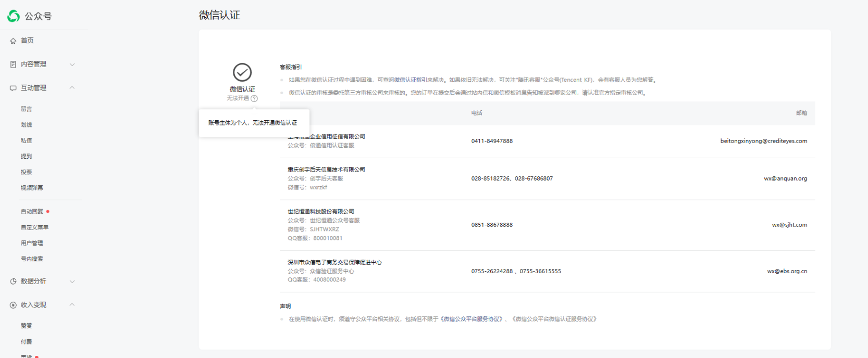Open the 付费 menu item
Viewport: 868px width, 358px height.
27,342
